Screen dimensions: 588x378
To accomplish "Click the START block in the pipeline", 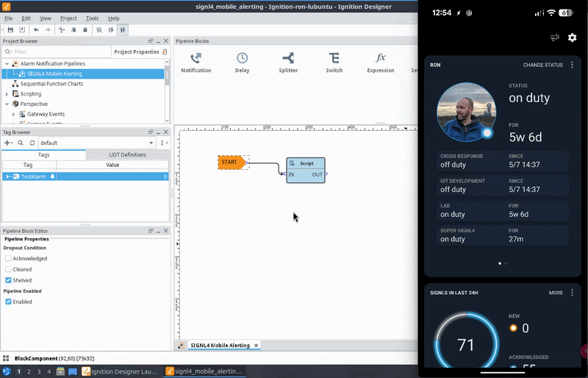I will 232,163.
